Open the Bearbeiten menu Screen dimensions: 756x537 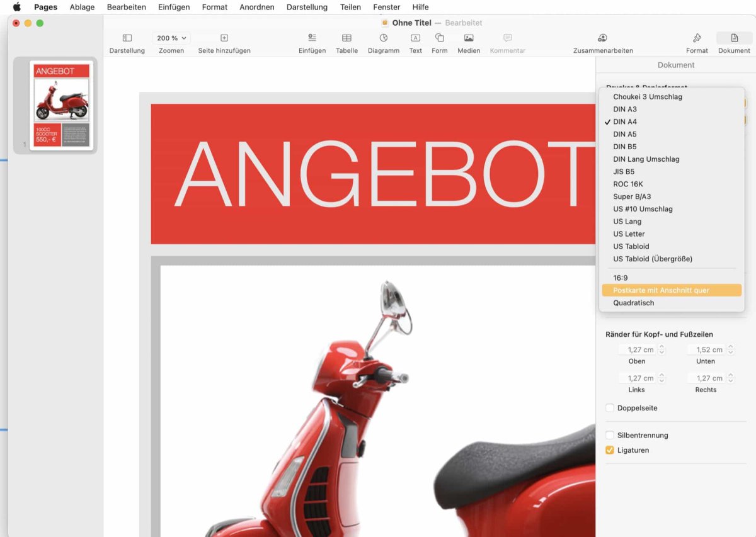pyautogui.click(x=127, y=7)
